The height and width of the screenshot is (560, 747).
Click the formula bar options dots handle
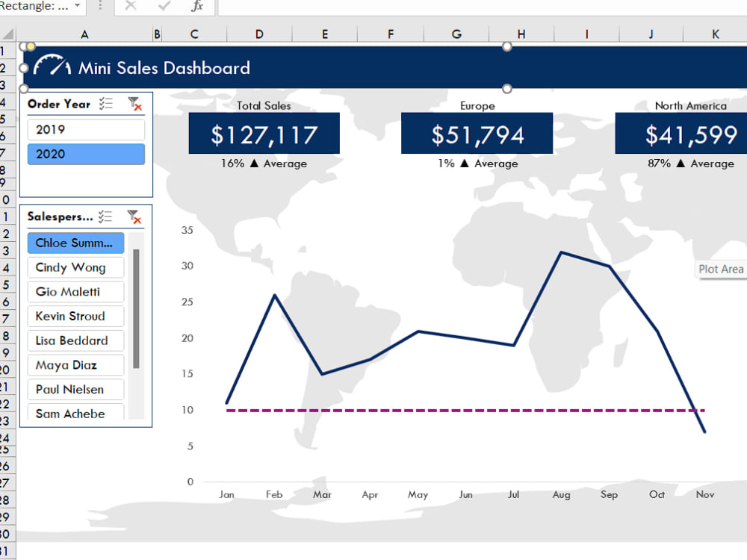100,6
